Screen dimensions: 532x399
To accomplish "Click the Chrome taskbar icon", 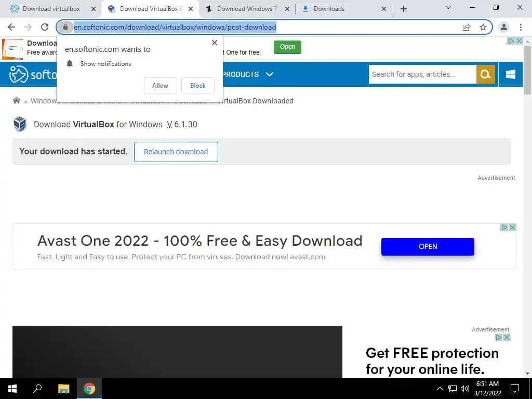I will pos(89,389).
